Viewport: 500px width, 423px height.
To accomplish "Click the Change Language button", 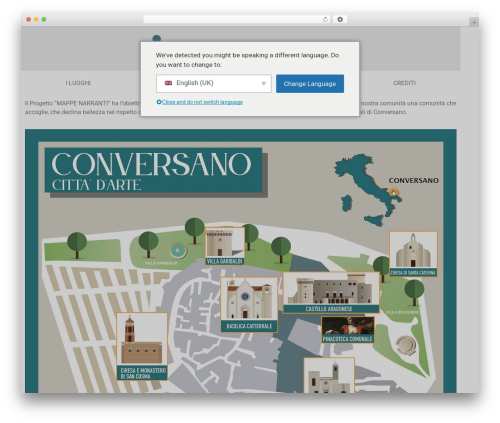I will (310, 84).
